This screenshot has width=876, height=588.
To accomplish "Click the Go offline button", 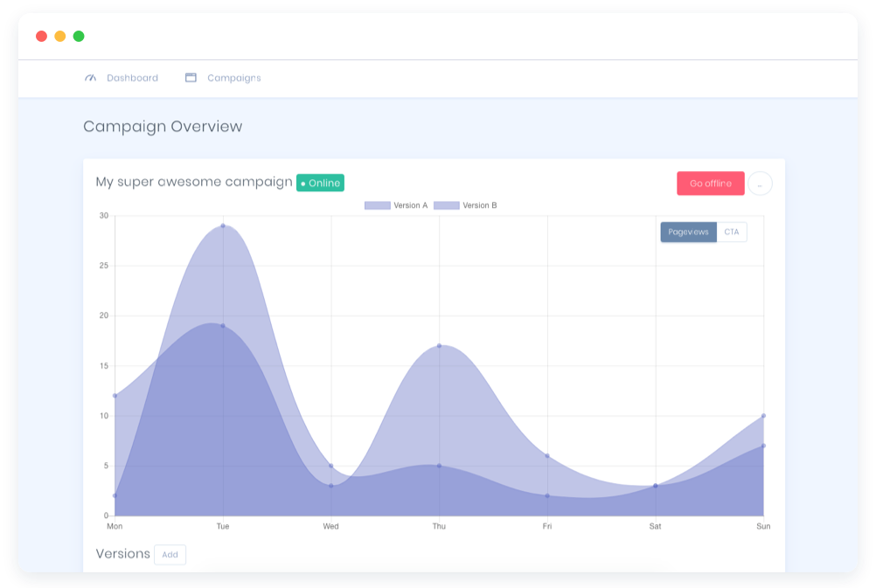I will click(710, 183).
